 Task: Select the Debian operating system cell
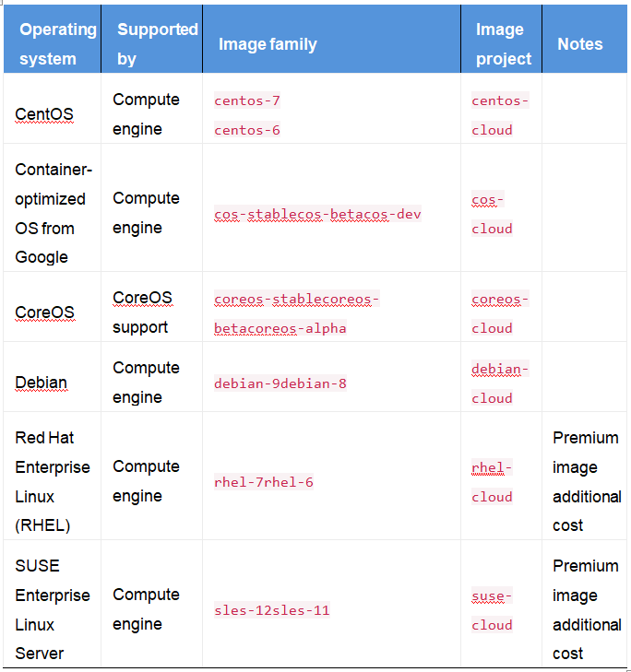[x=42, y=383]
